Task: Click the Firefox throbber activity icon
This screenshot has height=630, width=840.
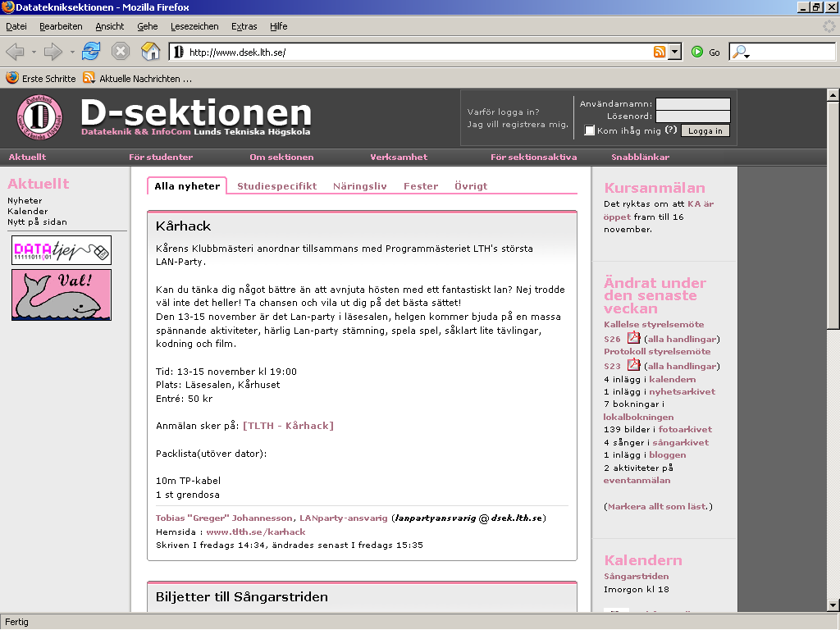Action: 829,26
